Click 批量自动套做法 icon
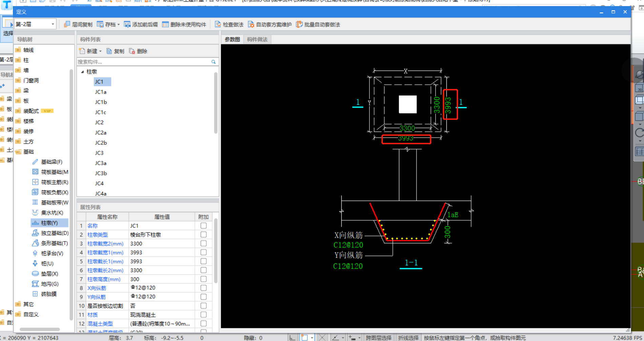Image resolution: width=644 pixels, height=341 pixels. 299,24
